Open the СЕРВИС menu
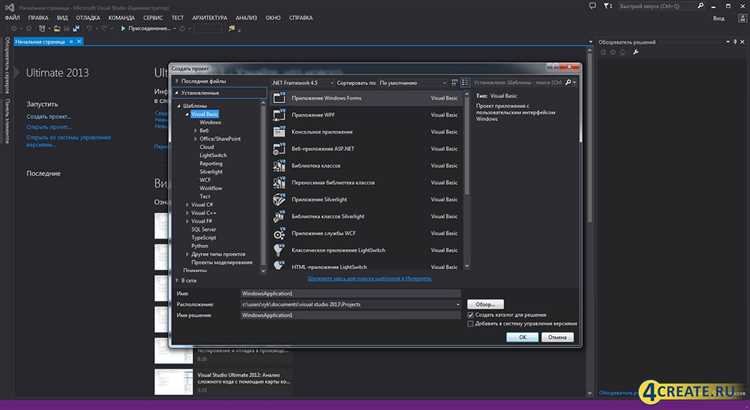Screen dimensions: 750x410 coord(153,18)
